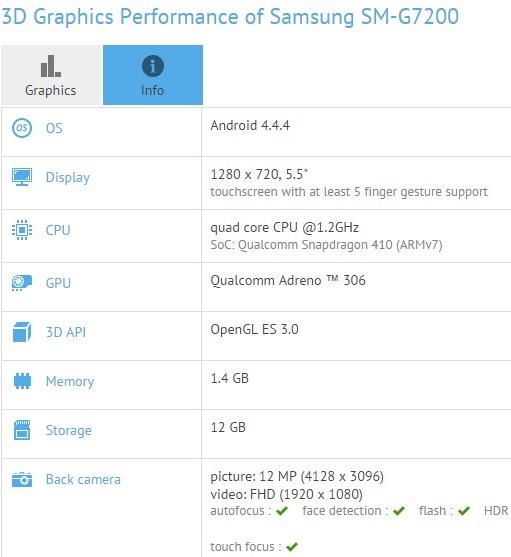Open the Info tab
Image resolution: width=511 pixels, height=557 pixels.
[153, 75]
